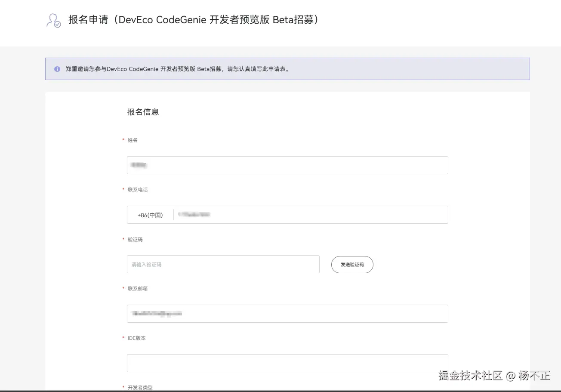Click the invitation notice banner text
Viewport: 561px width, 392px height.
pos(178,69)
